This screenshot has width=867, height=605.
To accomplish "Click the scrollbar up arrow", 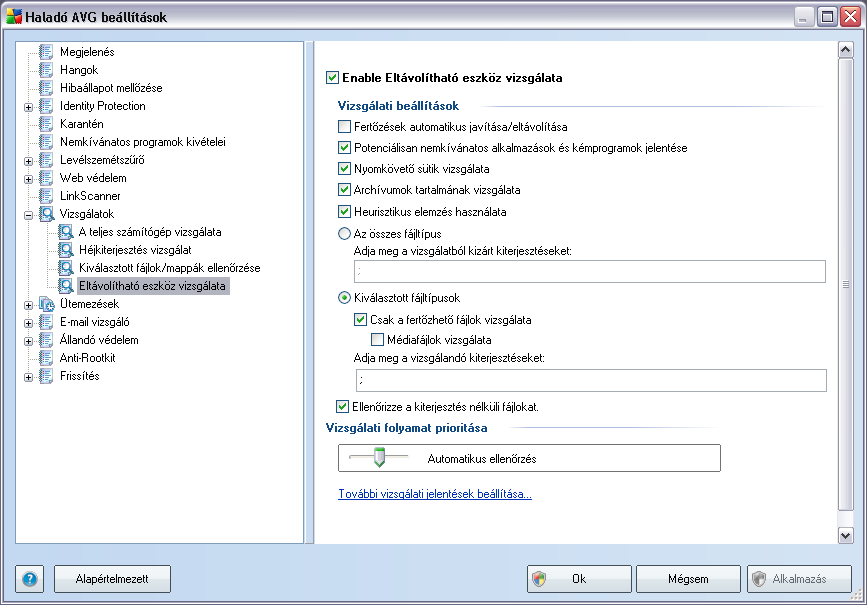I will 845,50.
